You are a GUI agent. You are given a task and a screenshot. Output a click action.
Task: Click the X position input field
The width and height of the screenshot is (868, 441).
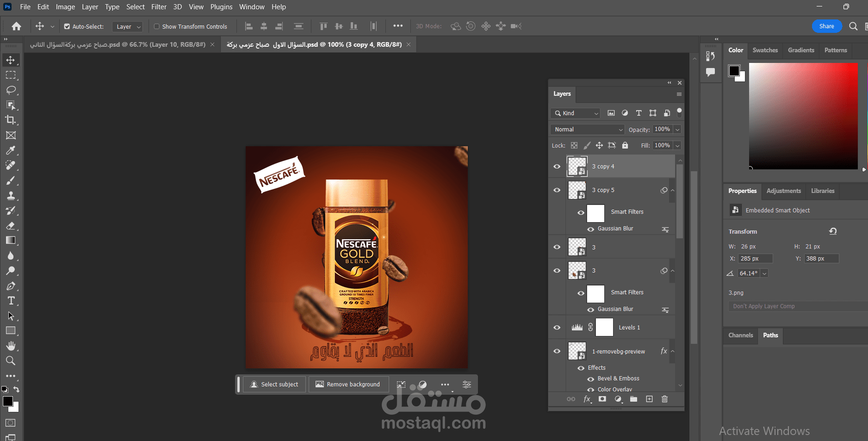click(x=755, y=259)
